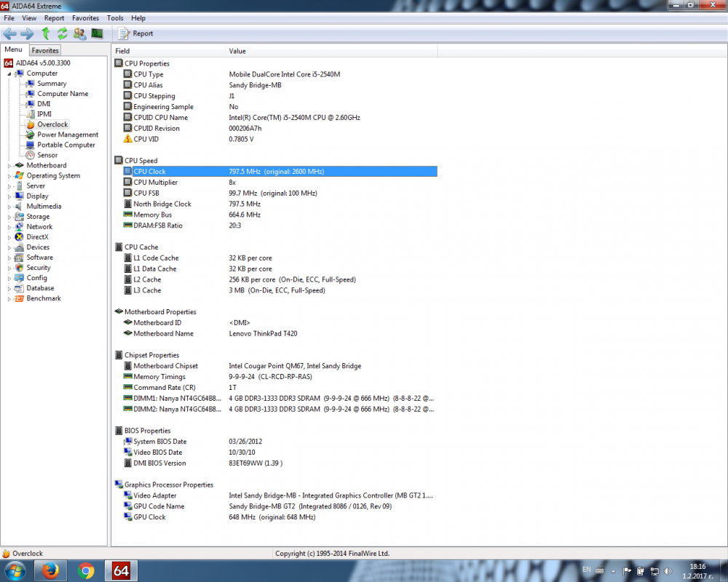Viewport: 728px width, 582px height.
Task: Click the DirectX tree icon
Action: tap(19, 236)
